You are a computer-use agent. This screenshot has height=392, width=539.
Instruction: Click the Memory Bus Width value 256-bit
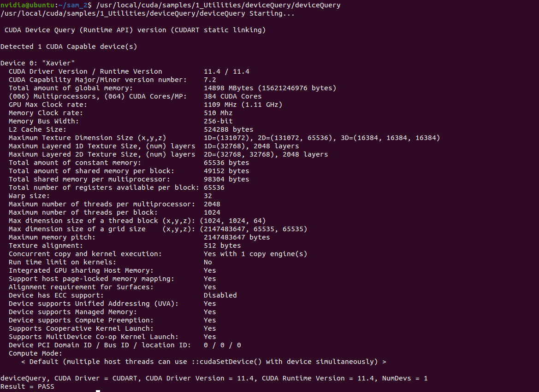coord(218,121)
